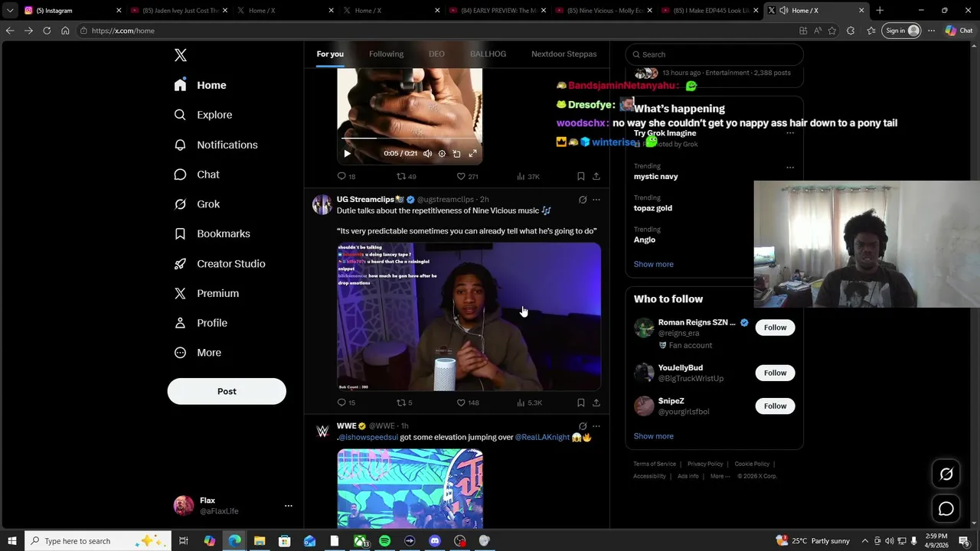Open Grok from the sidebar

tap(197, 204)
